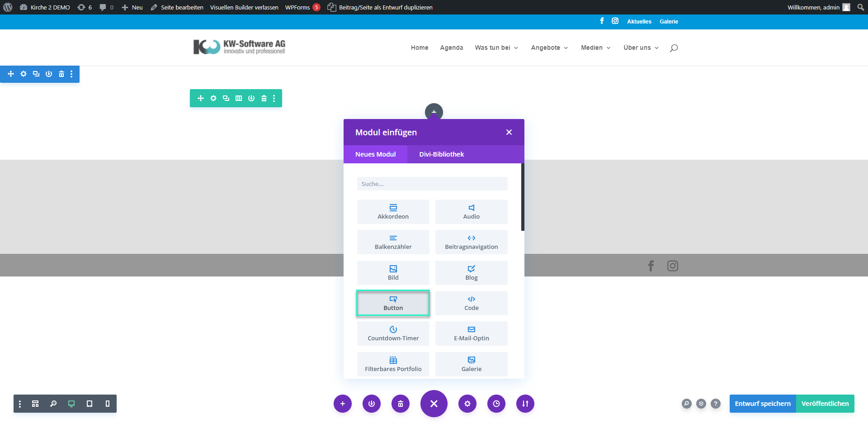Expand the Medien navigation dropdown
The height and width of the screenshot is (424, 868).
(x=595, y=48)
